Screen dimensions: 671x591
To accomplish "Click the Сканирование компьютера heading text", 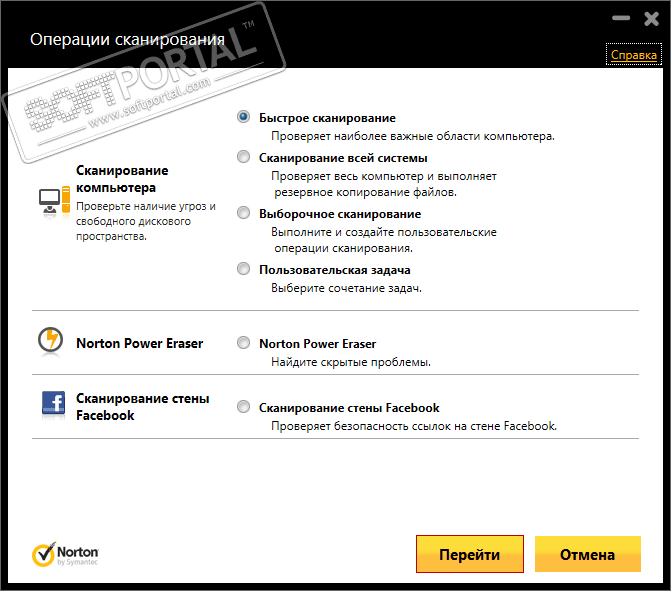I will point(122,179).
